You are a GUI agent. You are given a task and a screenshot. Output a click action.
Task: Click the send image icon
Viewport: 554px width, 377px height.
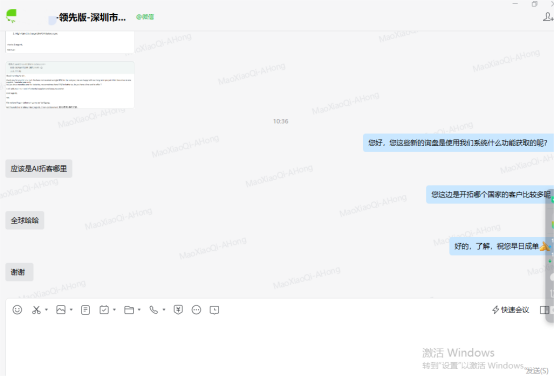pos(61,310)
